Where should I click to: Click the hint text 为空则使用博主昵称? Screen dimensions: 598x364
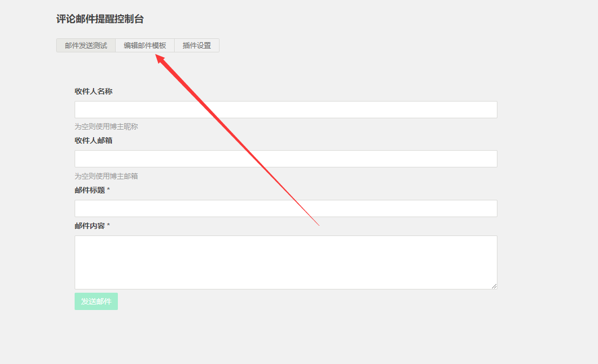tap(106, 126)
